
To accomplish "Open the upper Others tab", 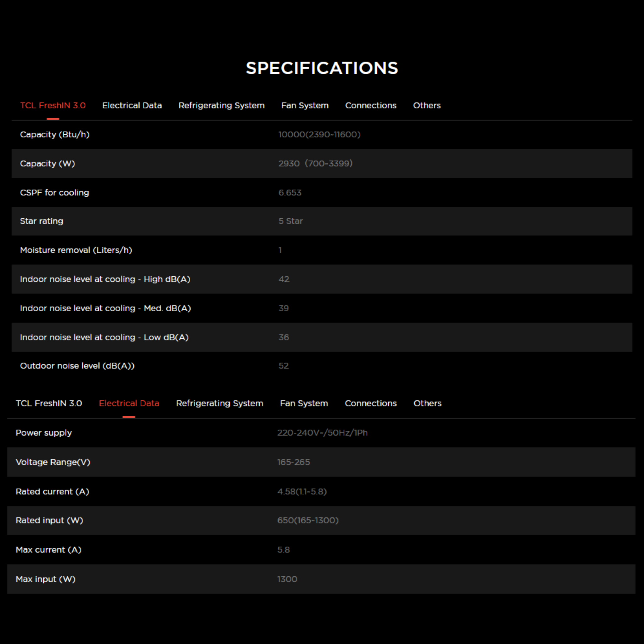I will [427, 105].
